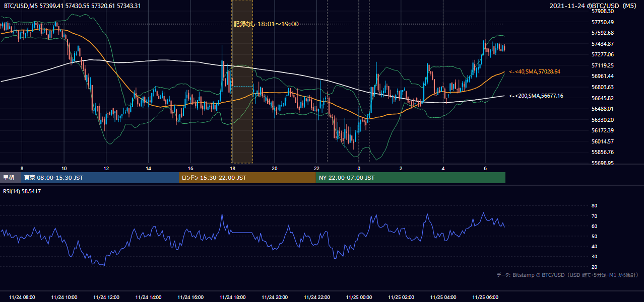Click the '11/24 16:00' date axis label
The image size is (644, 302).
tap(190, 297)
